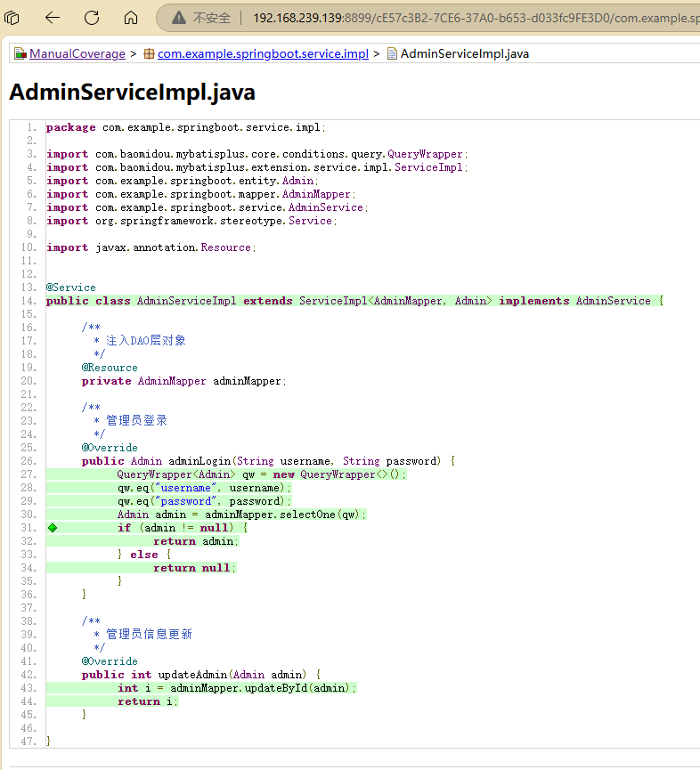Click the line number 26 in gutter

pos(28,461)
